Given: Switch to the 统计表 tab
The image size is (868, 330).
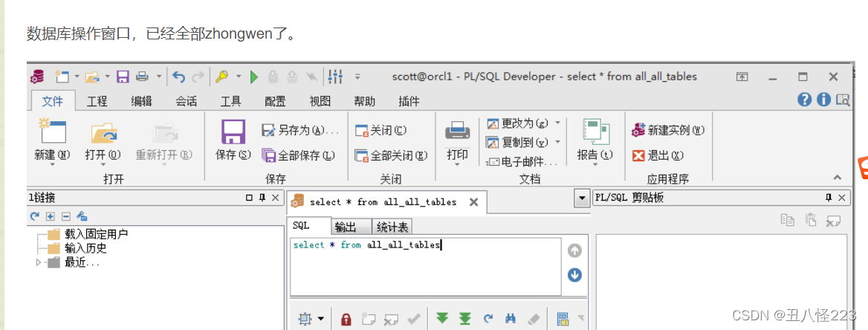Looking at the screenshot, I should [392, 227].
